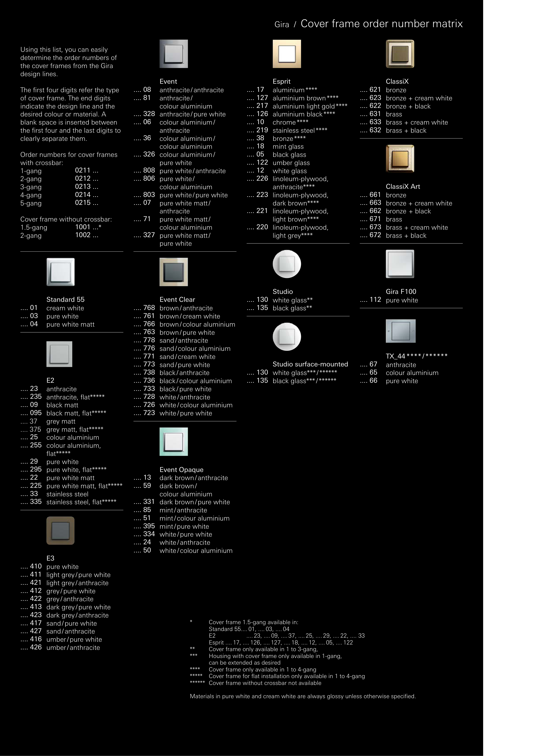Select the Studio surface-mounted round image

(287, 336)
